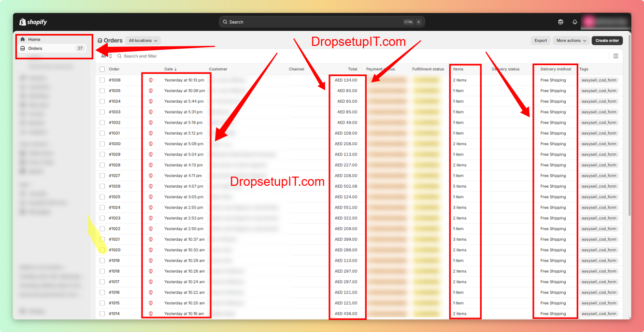Click the Shopify logo
Viewport: 644px width, 332px height.
33,22
